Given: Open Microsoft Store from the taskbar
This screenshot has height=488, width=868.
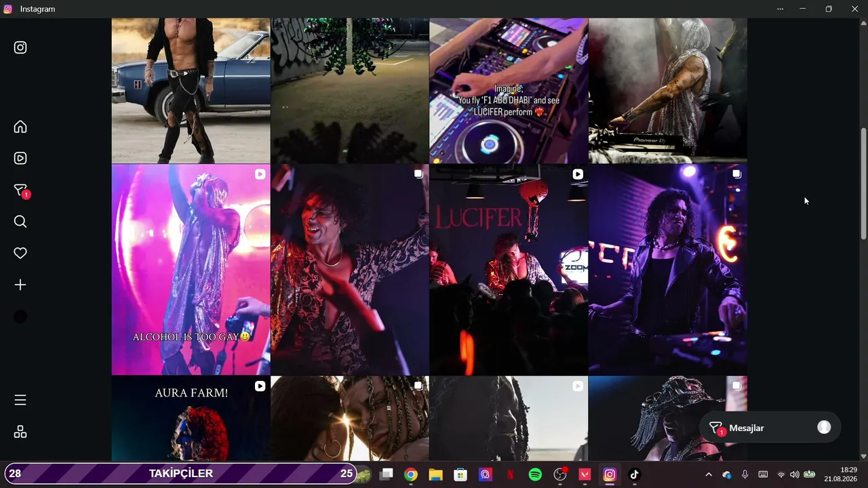Looking at the screenshot, I should tap(460, 474).
